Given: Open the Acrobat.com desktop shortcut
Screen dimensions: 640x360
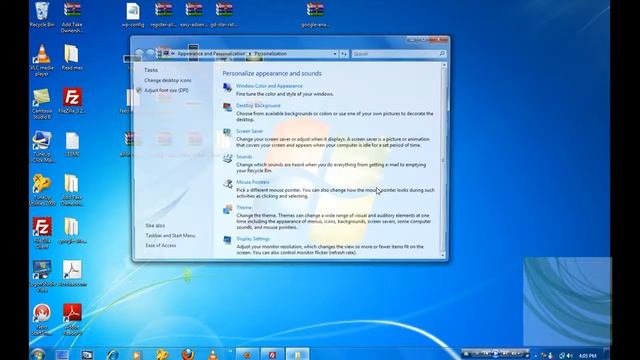Looking at the screenshot, I should 72,274.
